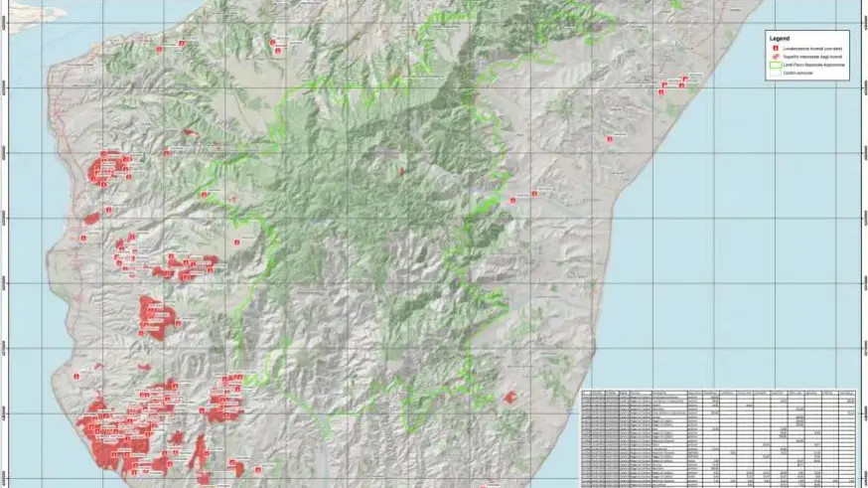Click the "Limiti Parco Nazionale Aspromonte" legend label

814,66
